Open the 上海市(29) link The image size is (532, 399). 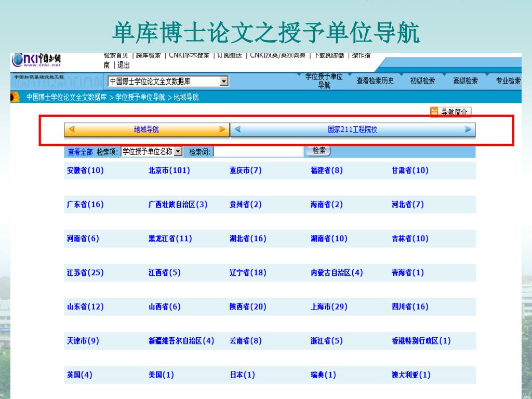329,307
